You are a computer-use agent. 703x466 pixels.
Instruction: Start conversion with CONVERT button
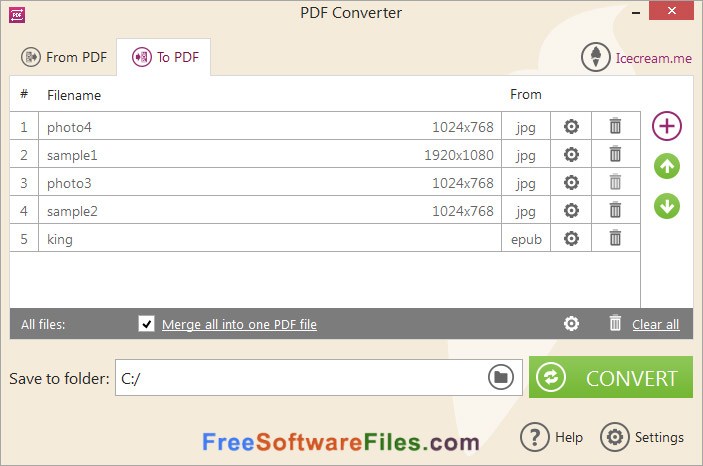[x=611, y=377]
